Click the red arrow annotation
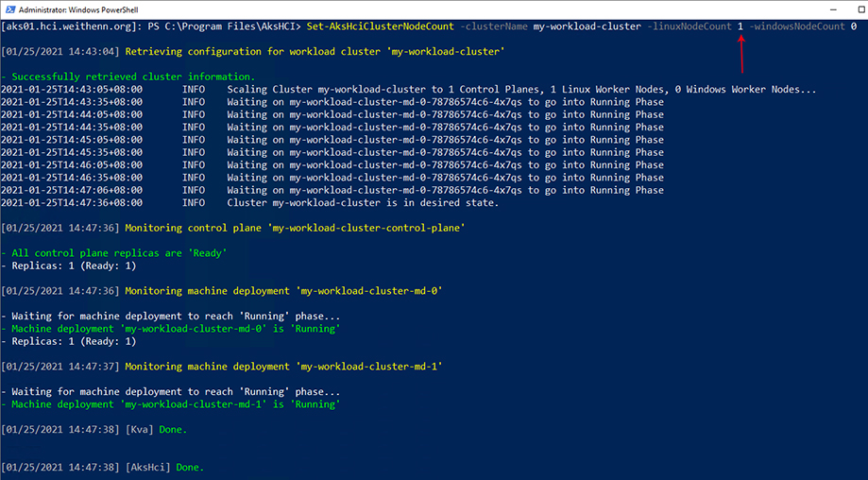 click(x=740, y=53)
